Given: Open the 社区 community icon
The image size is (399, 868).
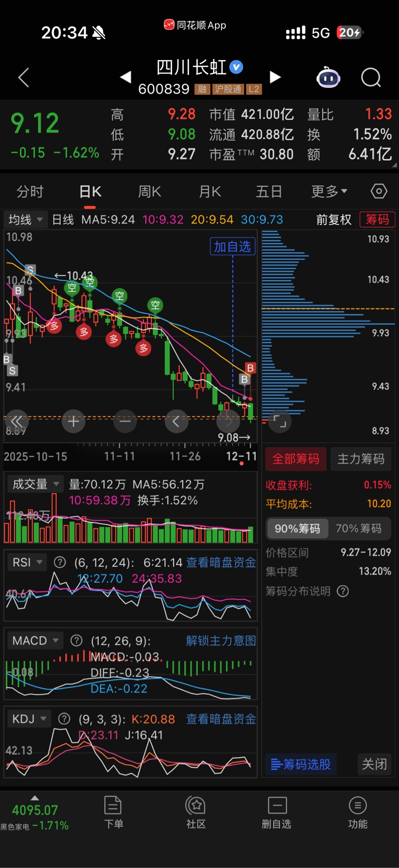Looking at the screenshot, I should tap(196, 812).
